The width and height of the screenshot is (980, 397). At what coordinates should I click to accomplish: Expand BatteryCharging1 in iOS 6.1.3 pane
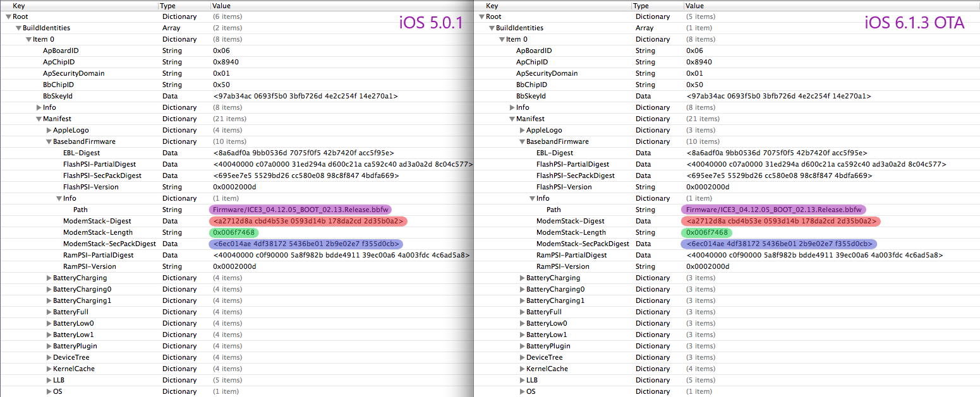coord(522,300)
